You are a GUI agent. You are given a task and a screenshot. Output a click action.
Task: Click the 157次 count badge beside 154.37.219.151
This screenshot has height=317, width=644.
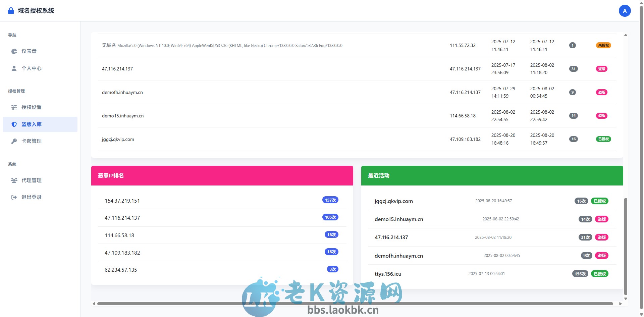[331, 200]
